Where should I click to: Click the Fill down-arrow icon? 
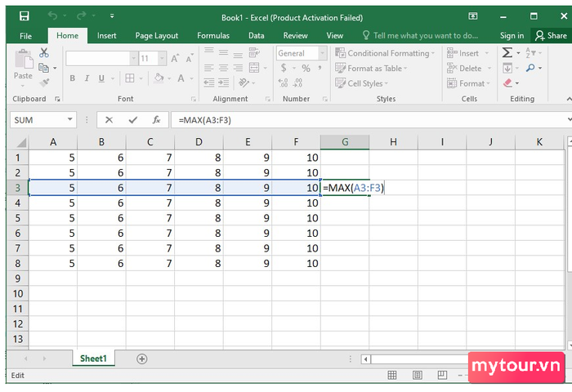click(507, 68)
